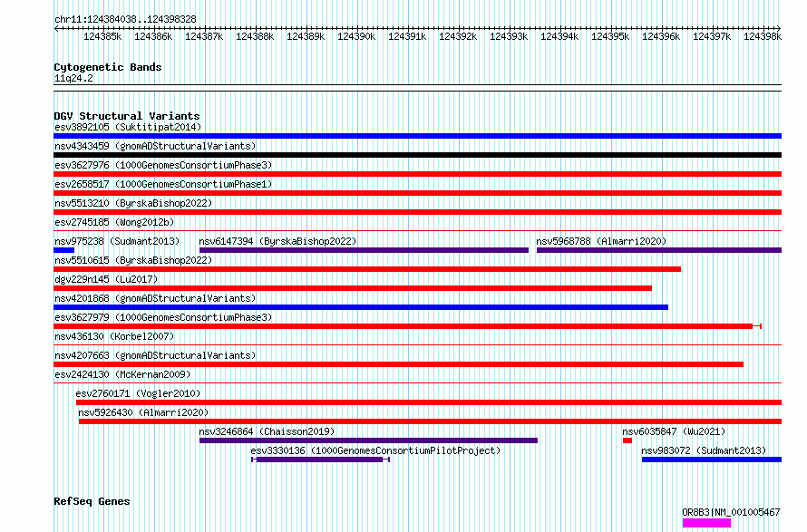Click the 124394k ruler tick label
This screenshot has height=532, width=807.
pyautogui.click(x=559, y=37)
